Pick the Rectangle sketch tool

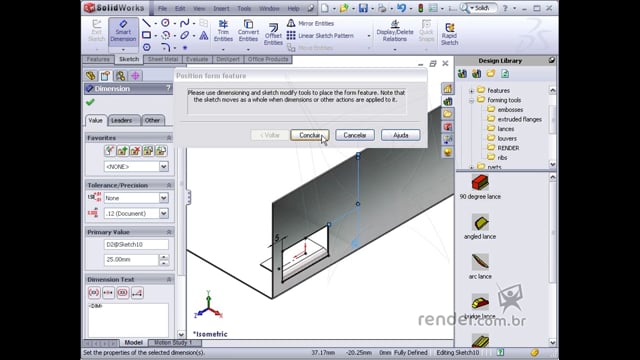(x=146, y=36)
